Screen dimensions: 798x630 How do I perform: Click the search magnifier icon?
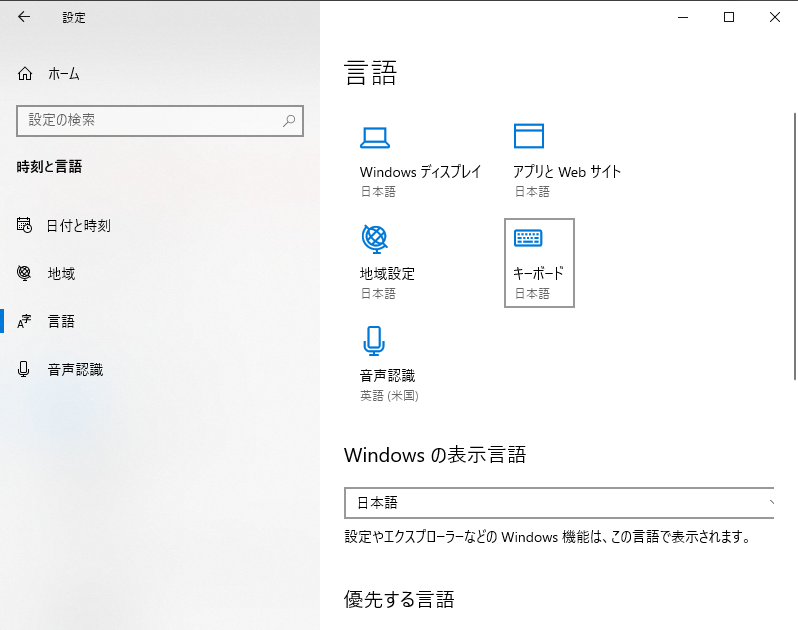289,121
